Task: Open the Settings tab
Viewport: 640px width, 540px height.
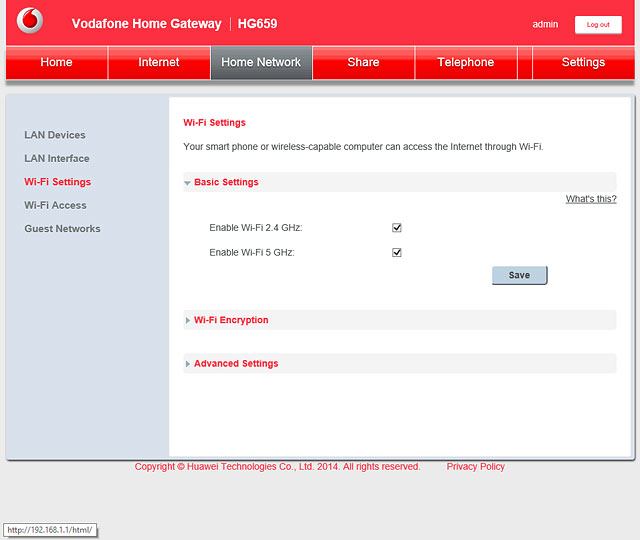Action: (x=583, y=62)
